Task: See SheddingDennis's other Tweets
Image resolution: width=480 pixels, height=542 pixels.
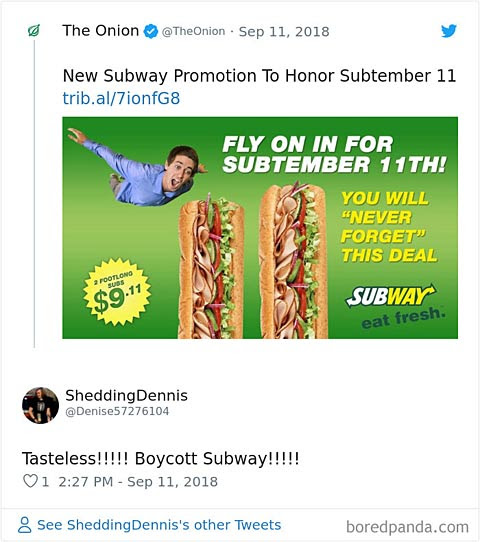Action: [x=159, y=525]
